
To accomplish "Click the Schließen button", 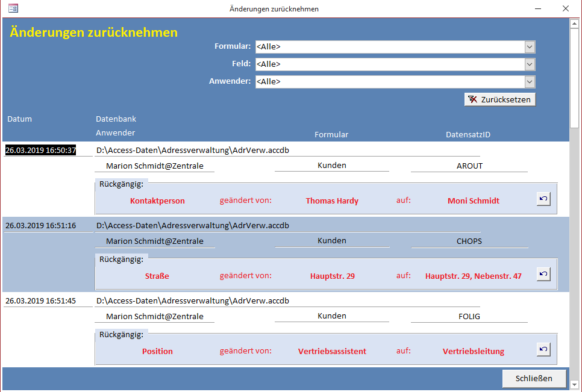I will (534, 378).
